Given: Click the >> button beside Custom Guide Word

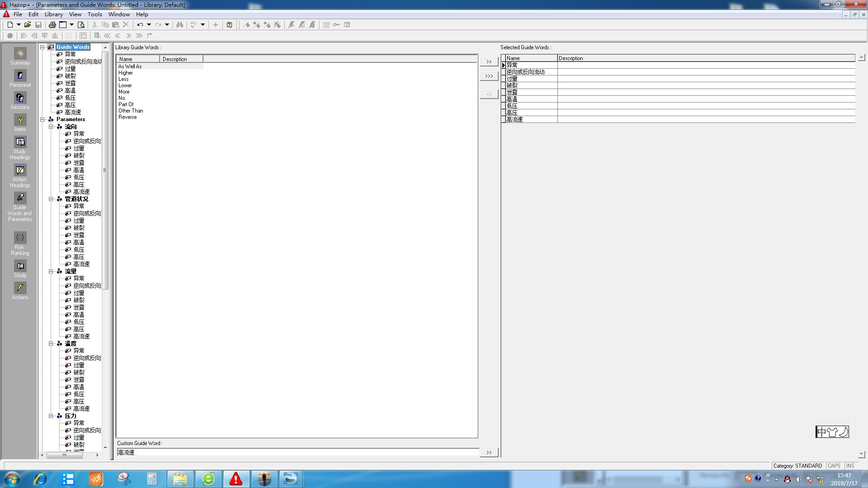Looking at the screenshot, I should click(x=489, y=452).
